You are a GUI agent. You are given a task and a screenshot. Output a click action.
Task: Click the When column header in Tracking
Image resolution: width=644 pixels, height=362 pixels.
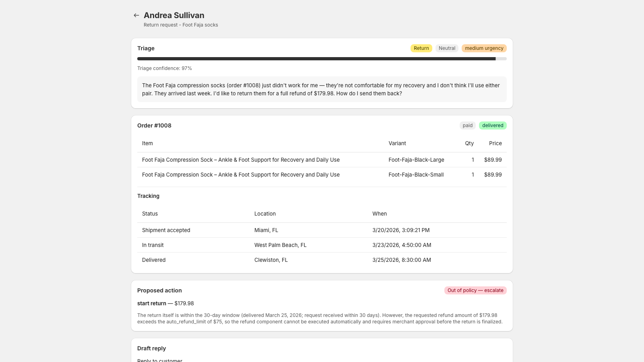(380, 214)
